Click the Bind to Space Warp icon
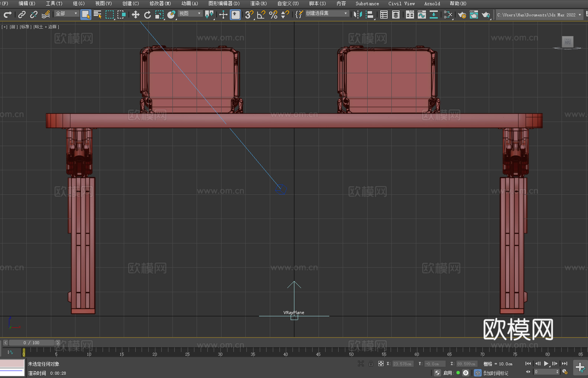Image resolution: width=588 pixels, height=378 pixels. pos(46,14)
